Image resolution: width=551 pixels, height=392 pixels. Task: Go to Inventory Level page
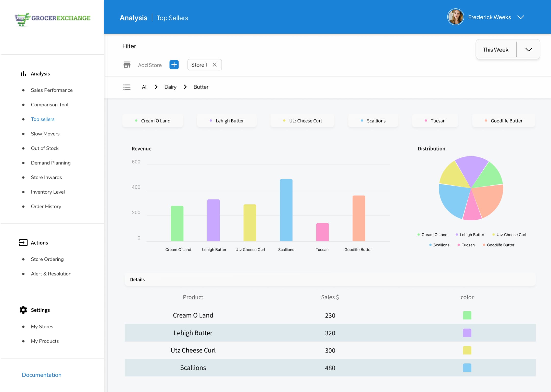pyautogui.click(x=48, y=192)
